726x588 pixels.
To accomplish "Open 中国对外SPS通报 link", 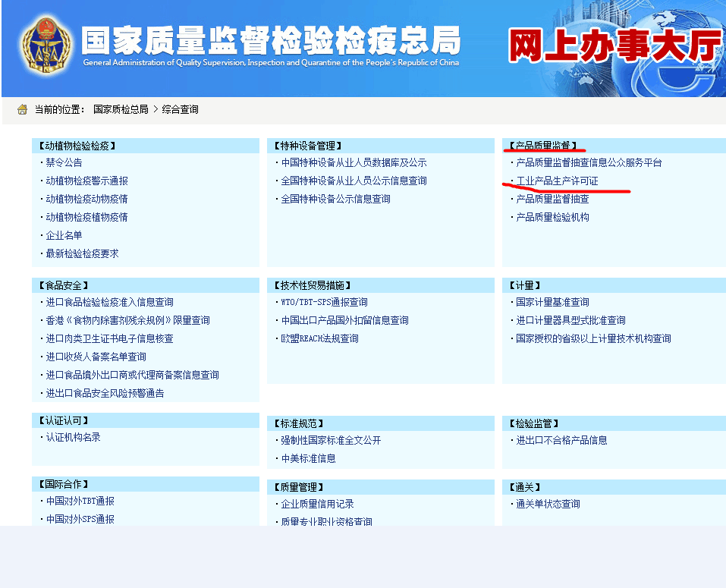I will pyautogui.click(x=80, y=519).
